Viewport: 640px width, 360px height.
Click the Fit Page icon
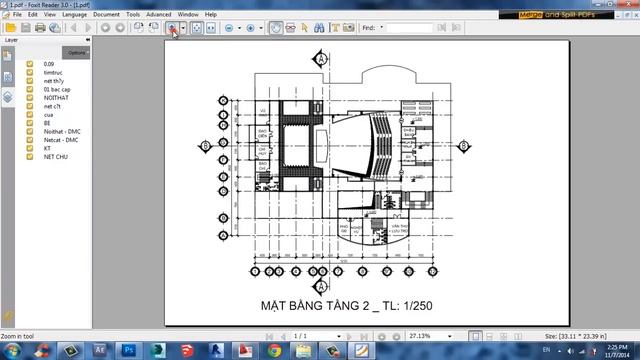point(197,28)
